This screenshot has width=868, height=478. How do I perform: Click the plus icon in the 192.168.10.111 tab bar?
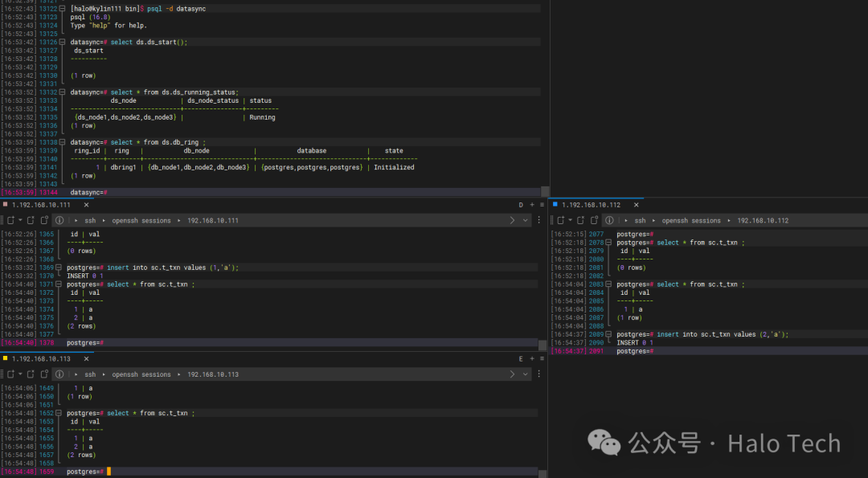[x=532, y=205]
